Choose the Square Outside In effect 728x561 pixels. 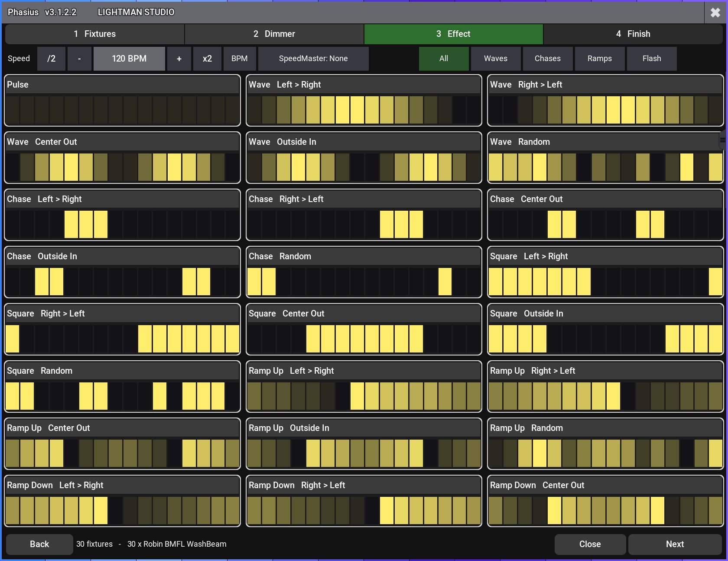click(x=605, y=329)
